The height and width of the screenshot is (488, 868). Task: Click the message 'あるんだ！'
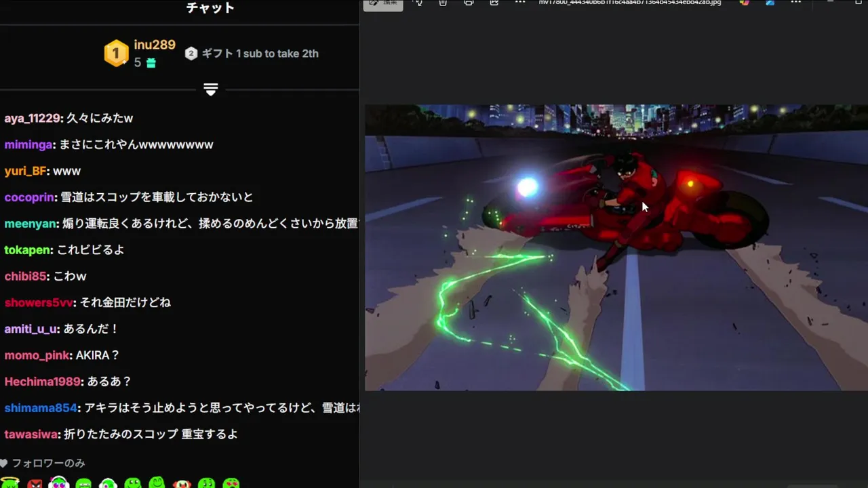(x=92, y=329)
